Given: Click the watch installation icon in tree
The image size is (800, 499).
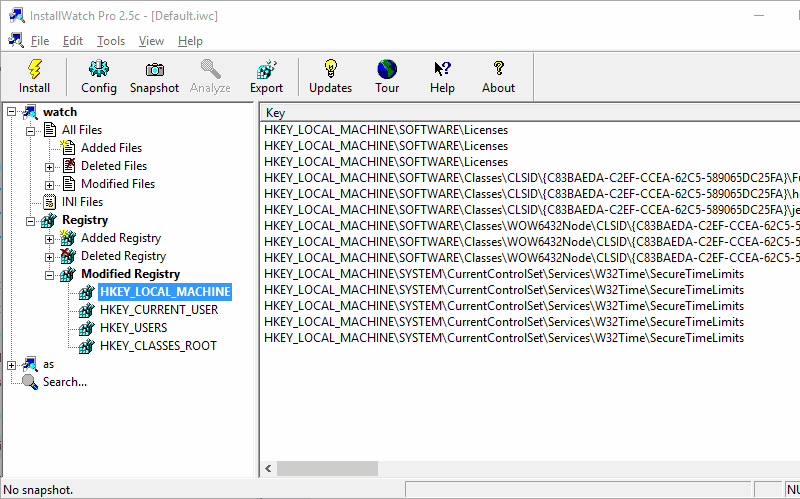Looking at the screenshot, I should click(30, 112).
